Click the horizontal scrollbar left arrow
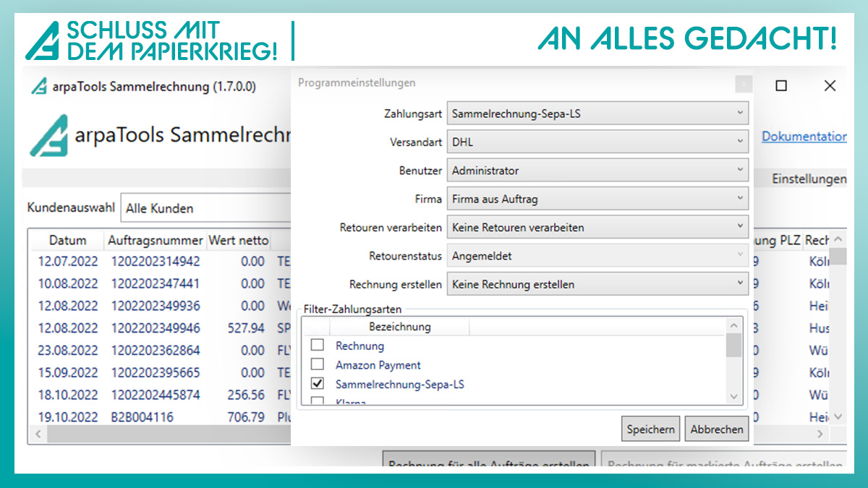868x488 pixels. 38,434
